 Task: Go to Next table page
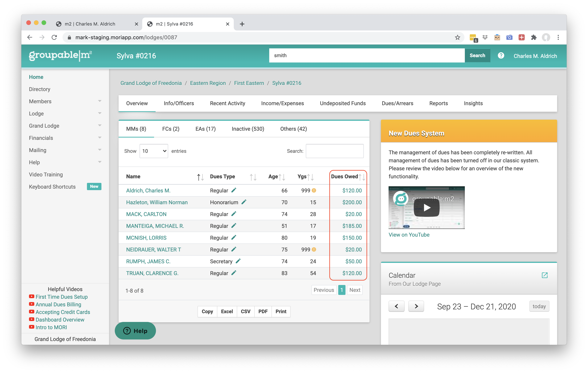(355, 290)
